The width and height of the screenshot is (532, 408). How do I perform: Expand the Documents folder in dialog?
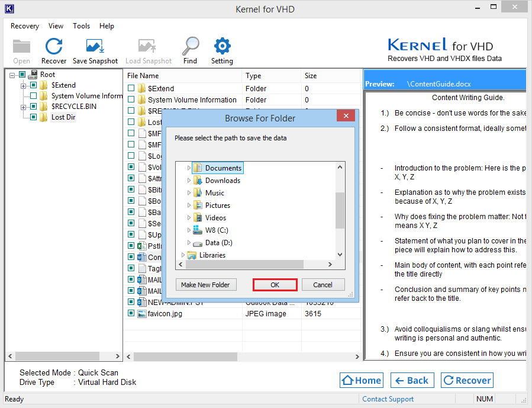coord(189,168)
